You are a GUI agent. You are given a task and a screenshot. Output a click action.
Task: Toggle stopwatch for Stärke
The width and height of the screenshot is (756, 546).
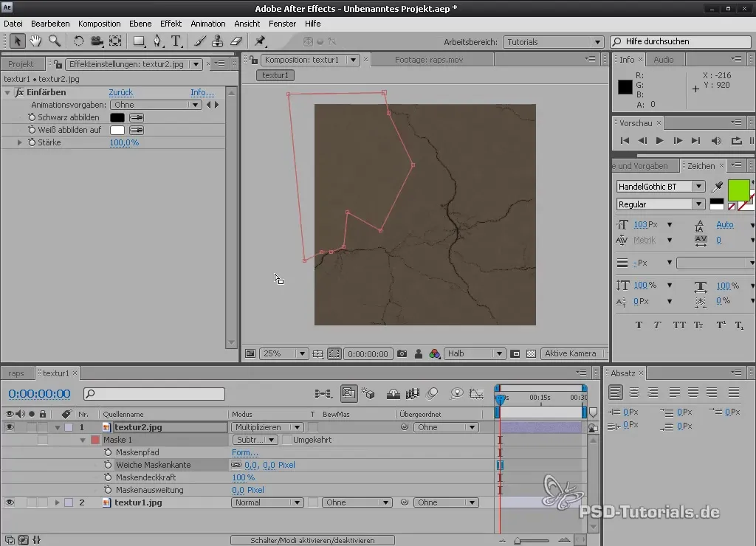click(x=32, y=142)
